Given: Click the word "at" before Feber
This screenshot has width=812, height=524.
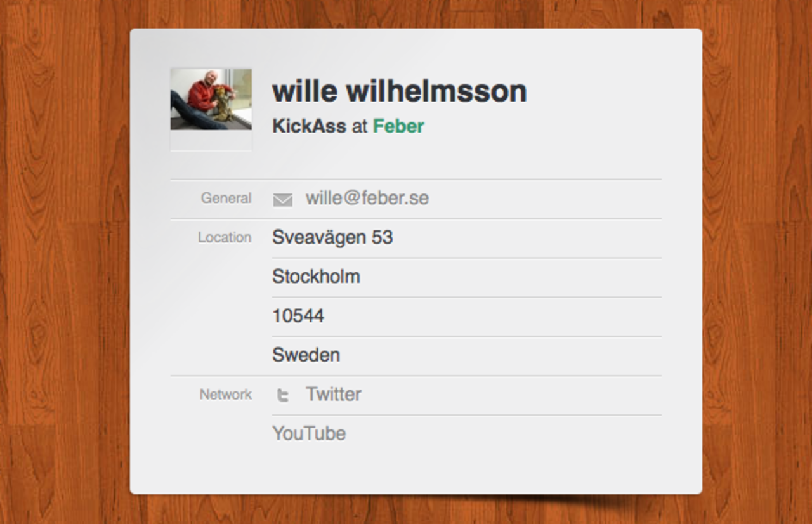Looking at the screenshot, I should pyautogui.click(x=360, y=126).
